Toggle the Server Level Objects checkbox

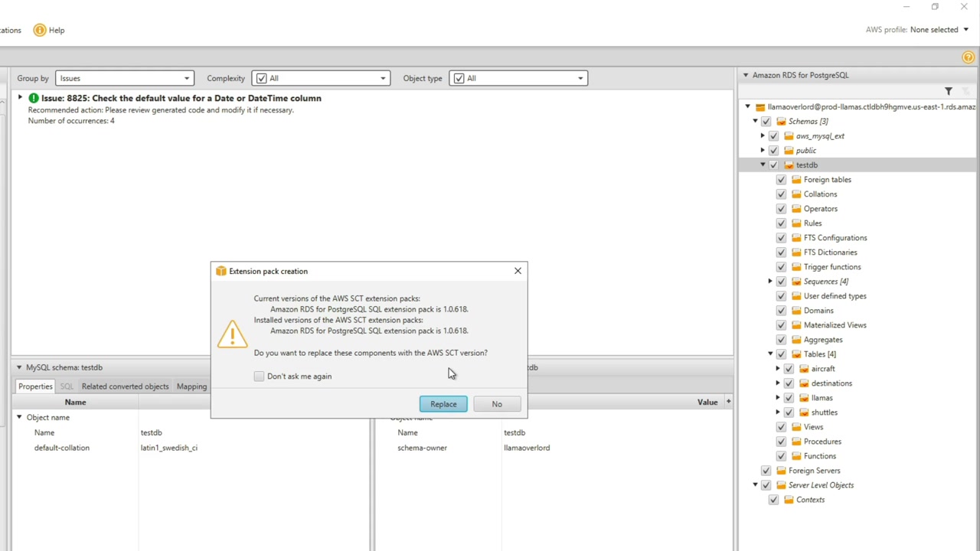pyautogui.click(x=766, y=485)
